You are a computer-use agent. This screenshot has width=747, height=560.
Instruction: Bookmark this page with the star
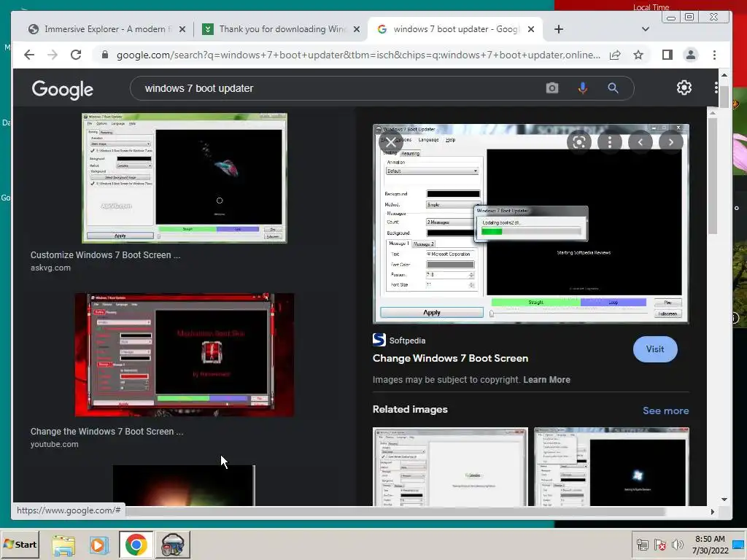click(x=638, y=55)
